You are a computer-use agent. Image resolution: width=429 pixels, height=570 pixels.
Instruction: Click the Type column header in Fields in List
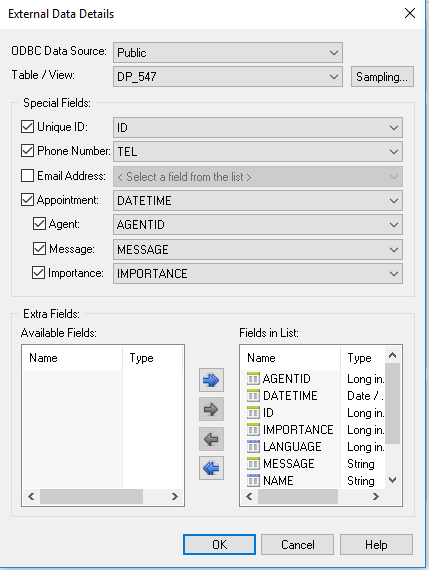tap(362, 358)
